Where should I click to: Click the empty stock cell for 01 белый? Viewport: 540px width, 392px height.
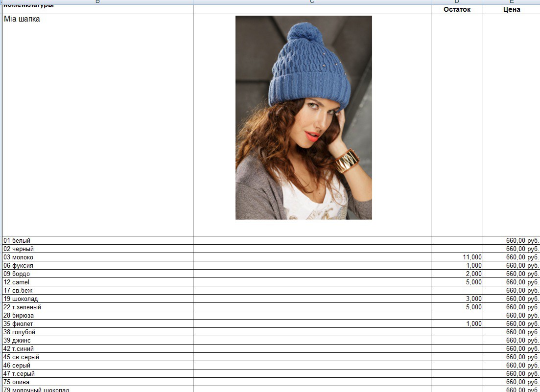pos(457,241)
